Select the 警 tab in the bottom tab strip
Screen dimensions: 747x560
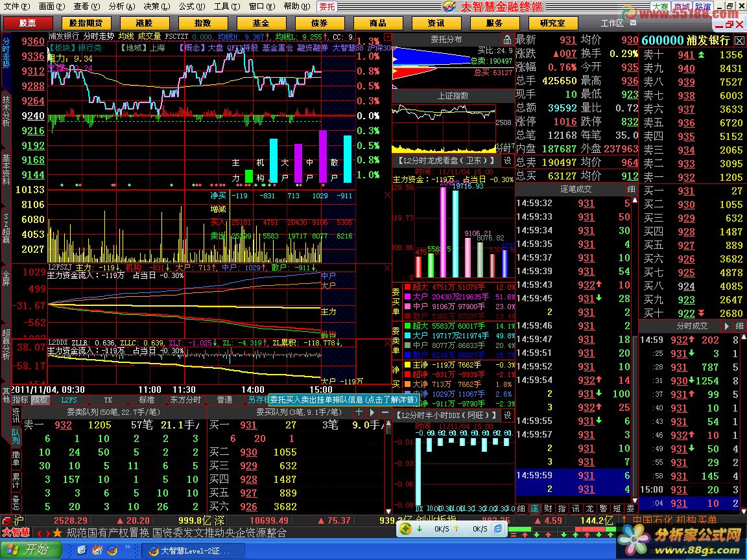tap(604, 509)
